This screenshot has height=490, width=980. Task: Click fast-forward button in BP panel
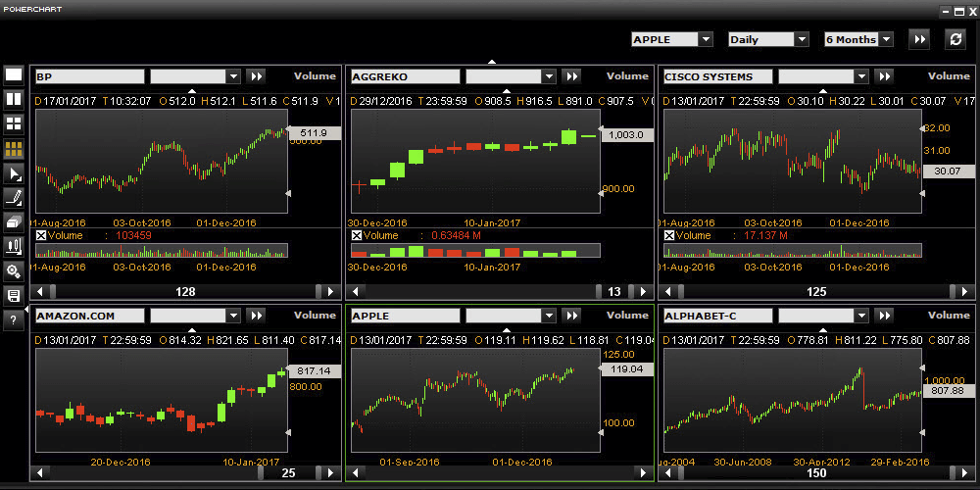pyautogui.click(x=256, y=76)
